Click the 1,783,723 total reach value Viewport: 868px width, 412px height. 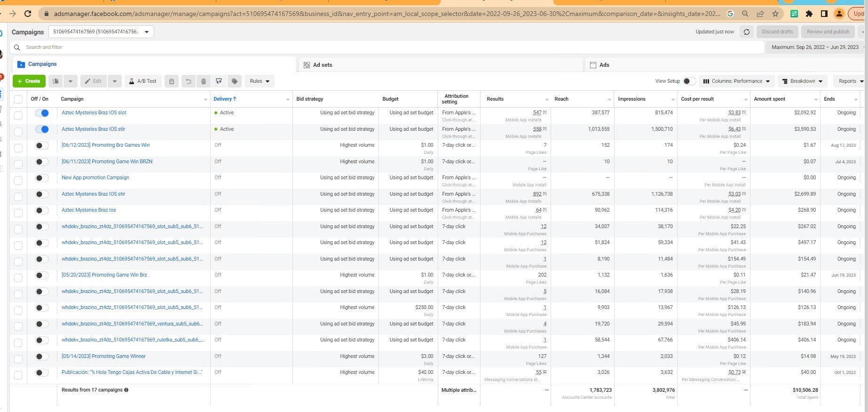click(600, 390)
